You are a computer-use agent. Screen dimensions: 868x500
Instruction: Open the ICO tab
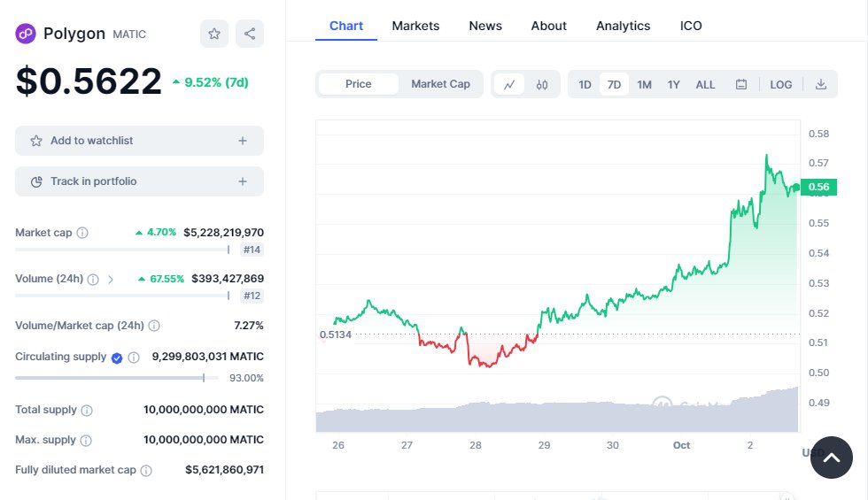[x=691, y=26]
